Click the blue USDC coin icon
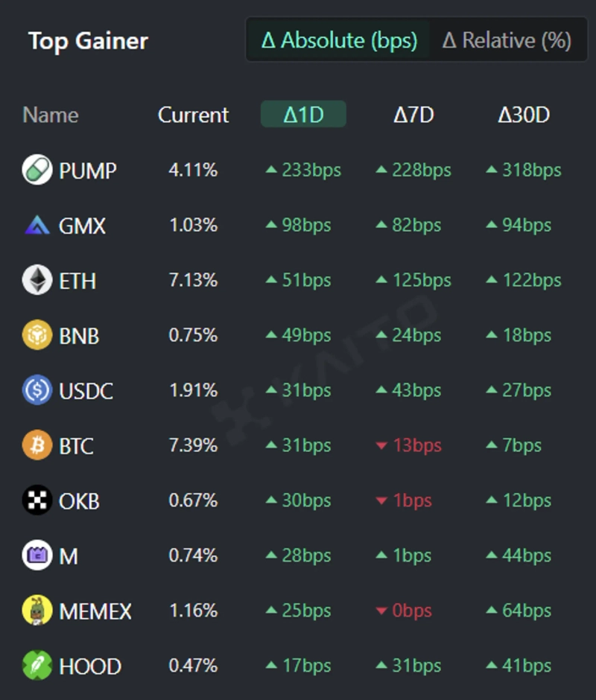This screenshot has width=596, height=700. pos(37,391)
